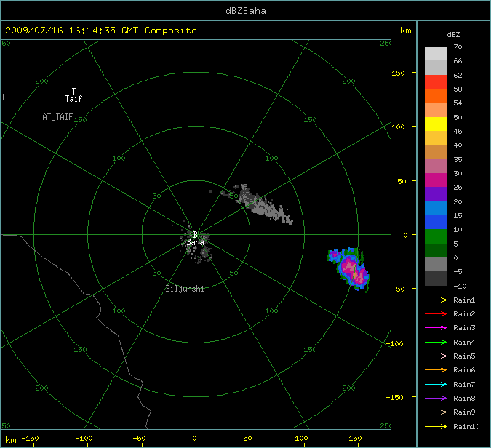491x448 pixels.
Task: Select the purple 20-25 dBZ swatch
Action: [436, 194]
